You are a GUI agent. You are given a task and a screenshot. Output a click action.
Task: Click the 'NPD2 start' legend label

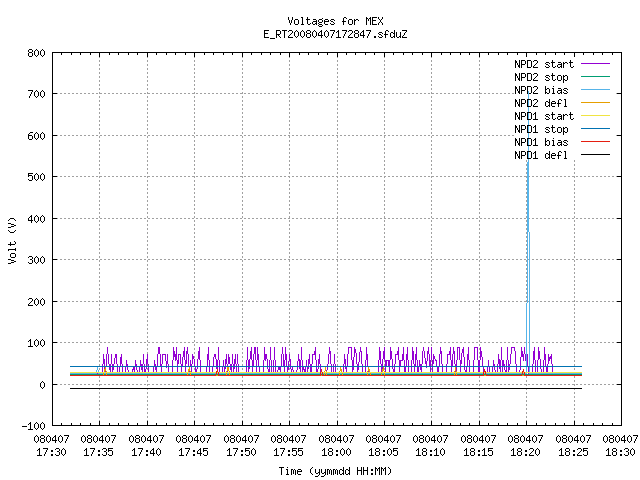[x=544, y=64]
